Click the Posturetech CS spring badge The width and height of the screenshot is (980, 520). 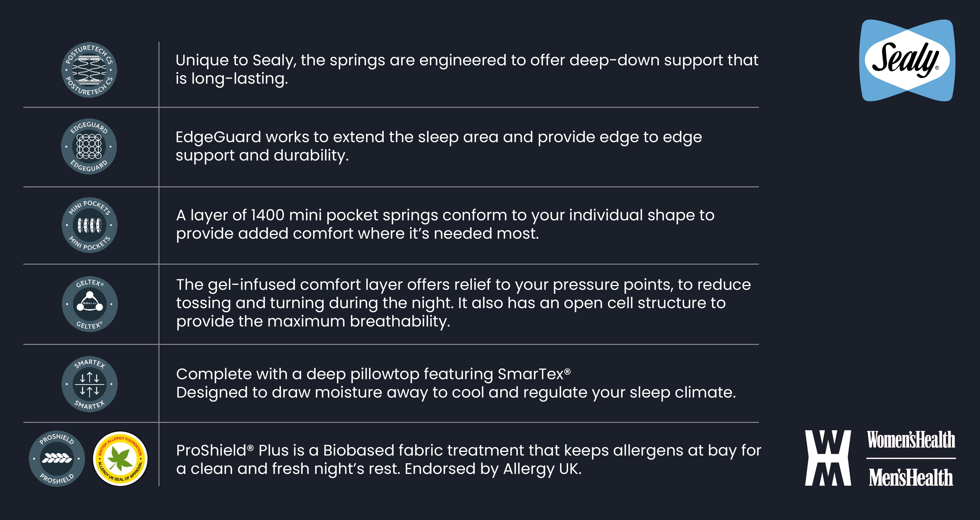pyautogui.click(x=89, y=70)
